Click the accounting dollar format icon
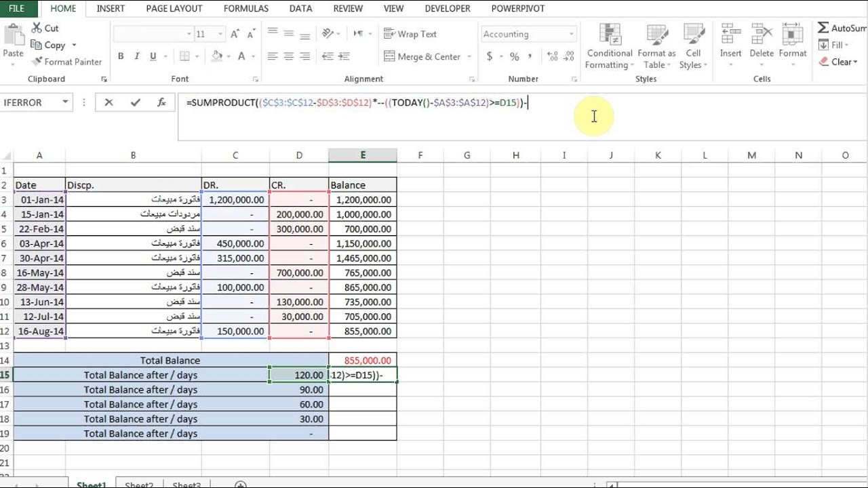 pos(490,57)
